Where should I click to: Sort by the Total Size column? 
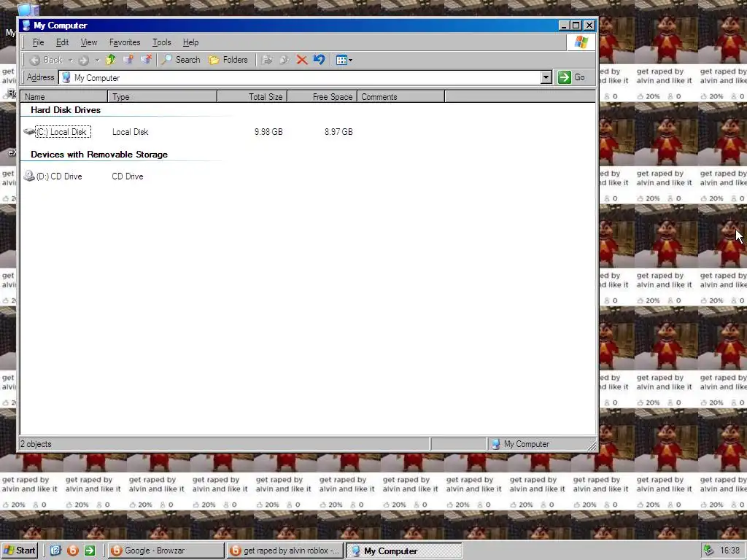tap(252, 97)
